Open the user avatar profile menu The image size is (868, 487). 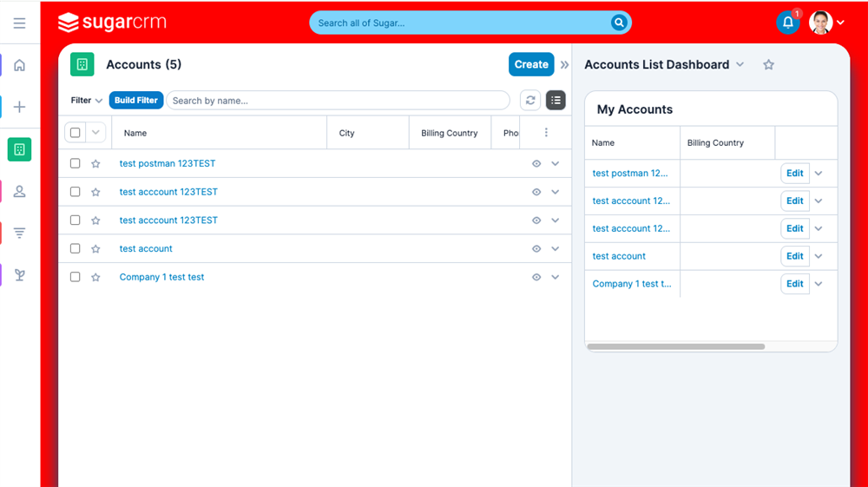click(x=825, y=23)
